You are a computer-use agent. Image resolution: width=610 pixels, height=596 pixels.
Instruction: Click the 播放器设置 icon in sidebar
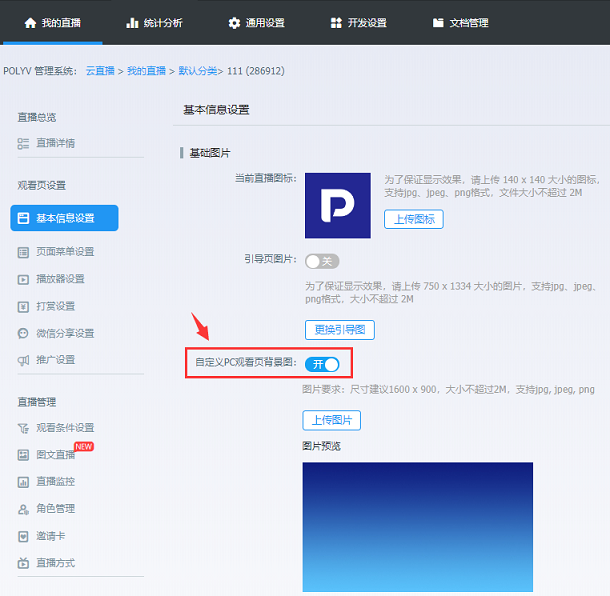tap(23, 279)
